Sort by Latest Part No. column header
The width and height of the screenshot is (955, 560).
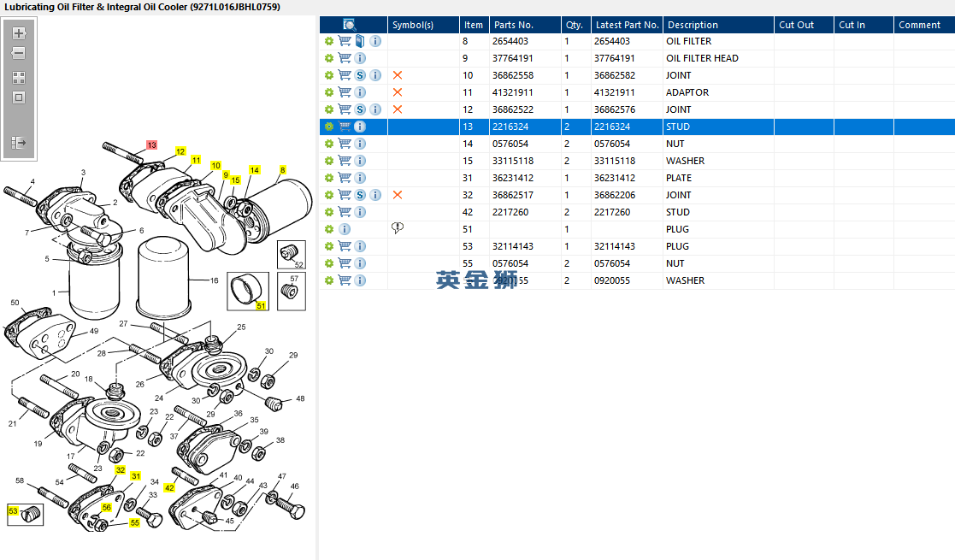[627, 25]
